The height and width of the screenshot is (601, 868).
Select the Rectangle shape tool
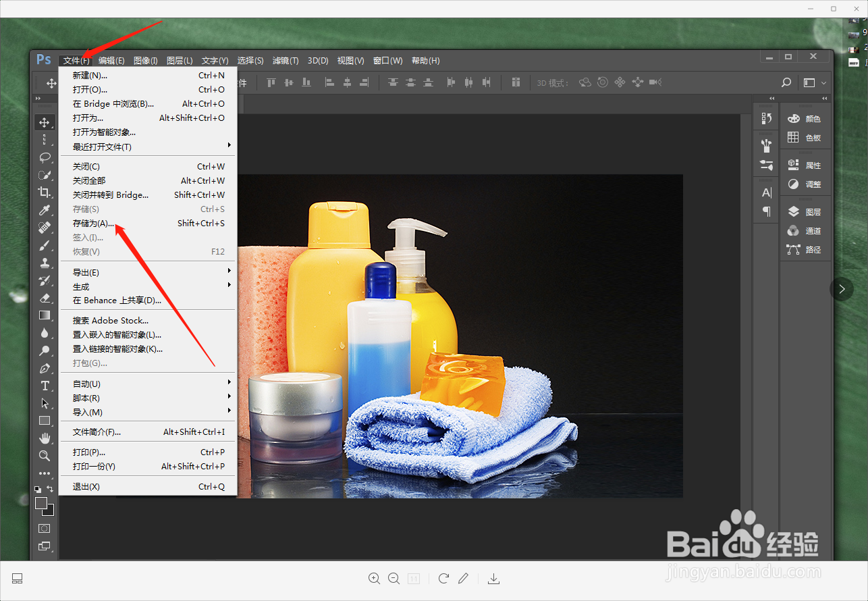[45, 421]
